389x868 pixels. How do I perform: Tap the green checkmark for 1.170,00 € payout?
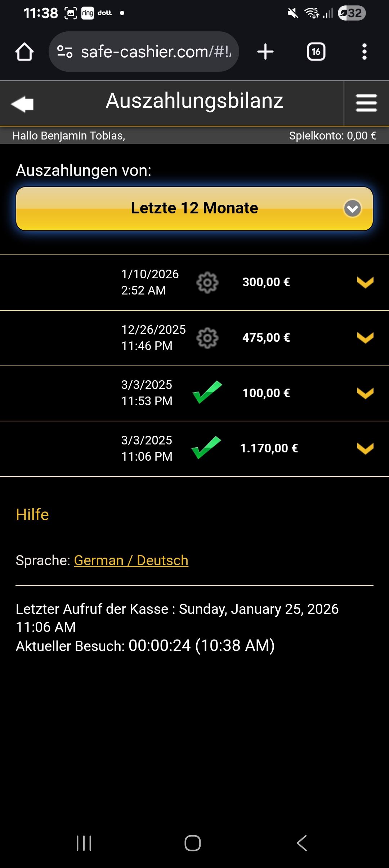(x=206, y=448)
